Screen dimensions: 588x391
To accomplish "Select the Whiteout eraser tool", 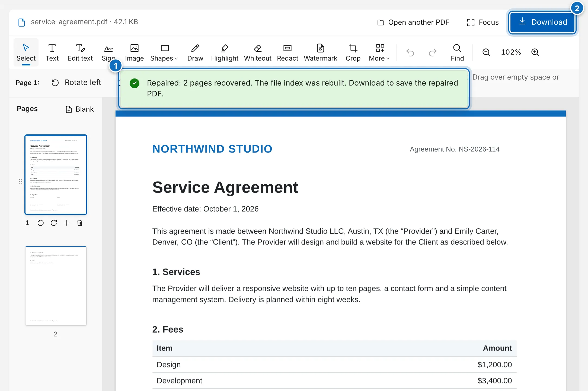I will pos(258,52).
